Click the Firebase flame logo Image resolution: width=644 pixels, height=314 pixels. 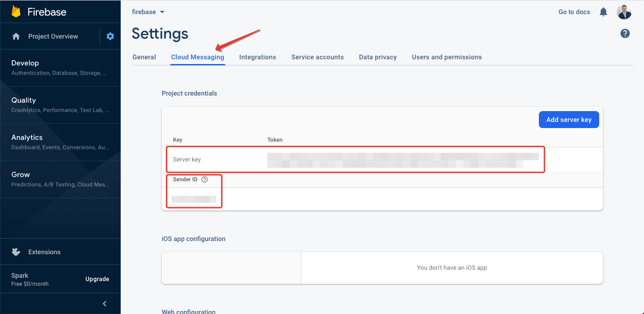16,12
